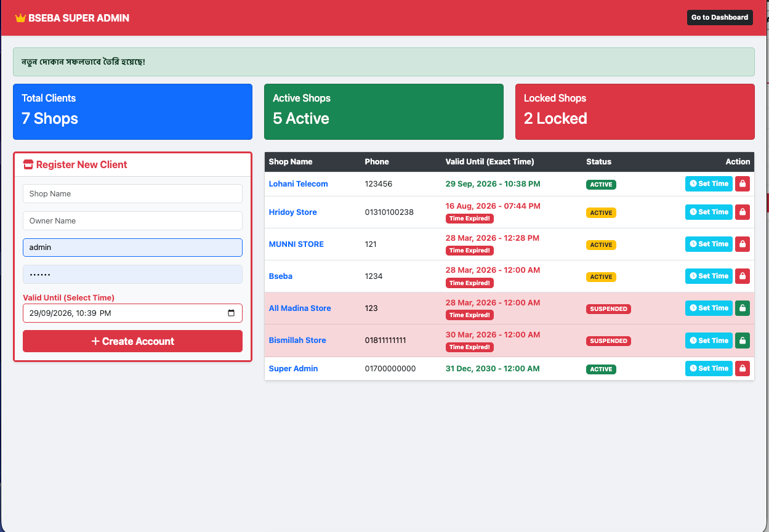This screenshot has width=769, height=532.
Task: Set Time for Bseba
Action: [709, 276]
